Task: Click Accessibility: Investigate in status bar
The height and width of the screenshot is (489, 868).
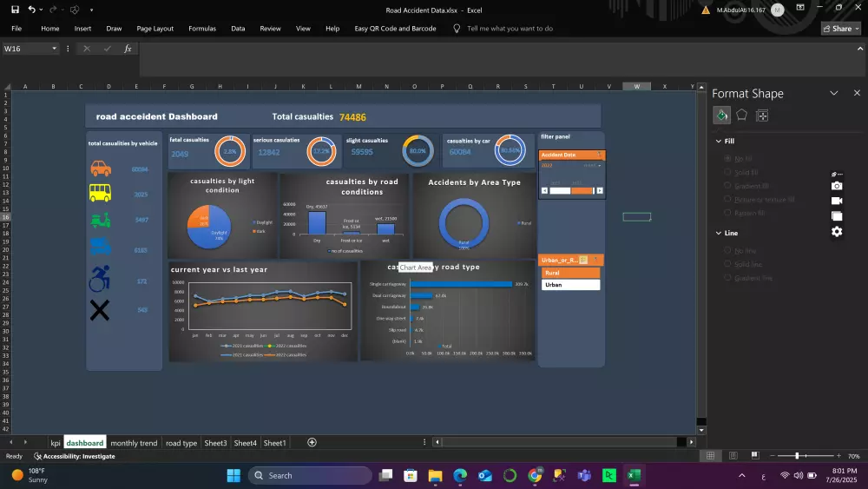Action: point(74,456)
